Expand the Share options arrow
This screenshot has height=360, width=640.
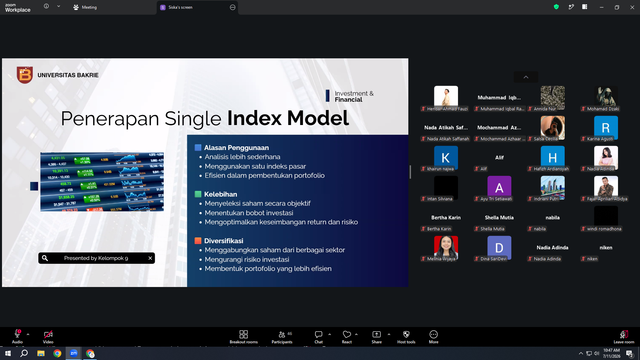389,334
